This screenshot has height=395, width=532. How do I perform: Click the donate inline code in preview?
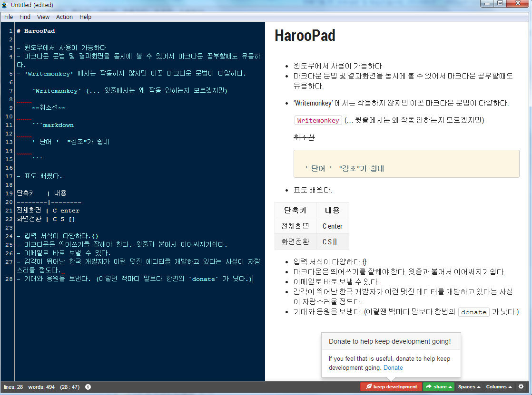473,312
